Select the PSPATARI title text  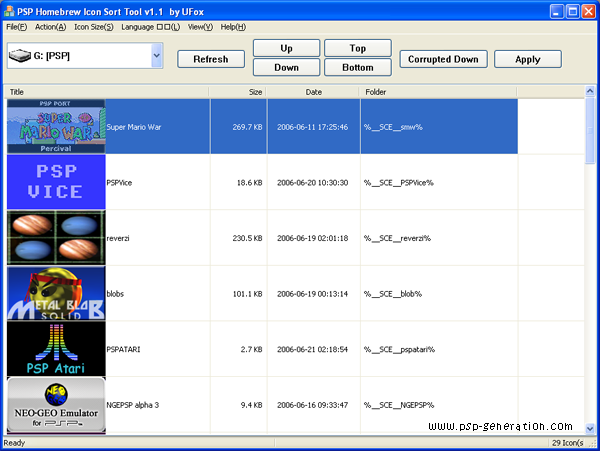click(x=123, y=349)
